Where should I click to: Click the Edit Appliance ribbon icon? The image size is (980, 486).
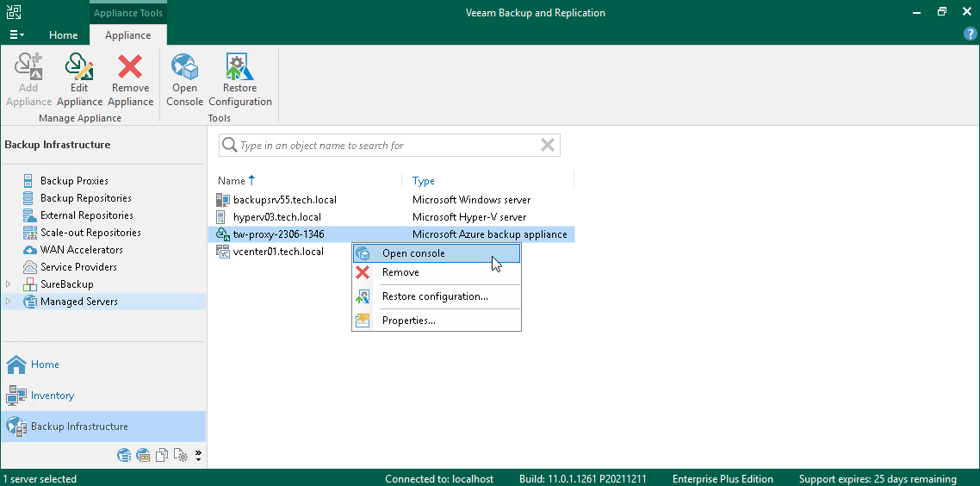[x=79, y=67]
